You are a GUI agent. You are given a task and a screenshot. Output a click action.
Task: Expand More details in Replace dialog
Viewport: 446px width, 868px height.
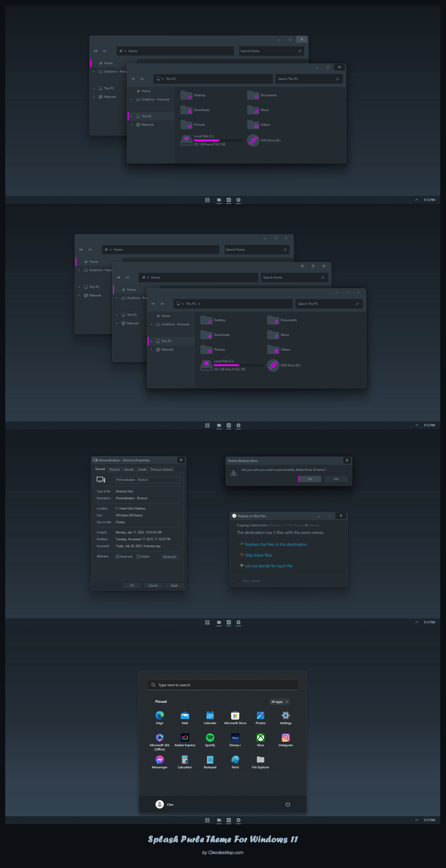tap(239, 581)
